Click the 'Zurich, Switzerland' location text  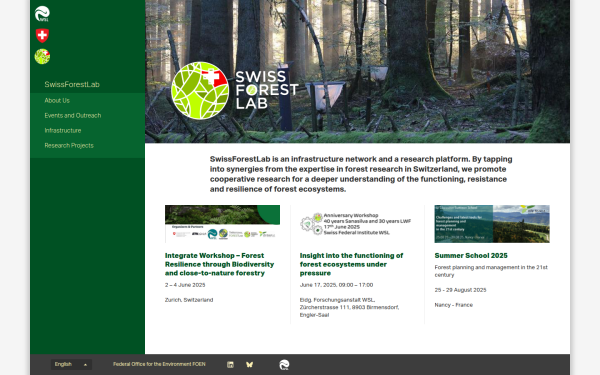(x=189, y=300)
